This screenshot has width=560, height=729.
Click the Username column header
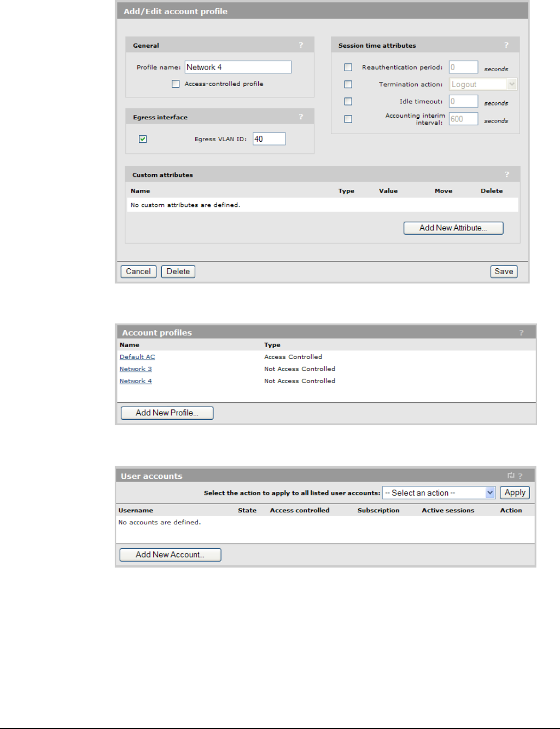click(x=136, y=510)
